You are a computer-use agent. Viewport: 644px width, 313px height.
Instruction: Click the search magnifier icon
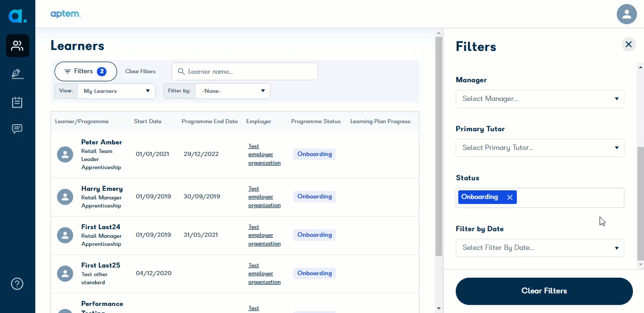[x=181, y=72]
